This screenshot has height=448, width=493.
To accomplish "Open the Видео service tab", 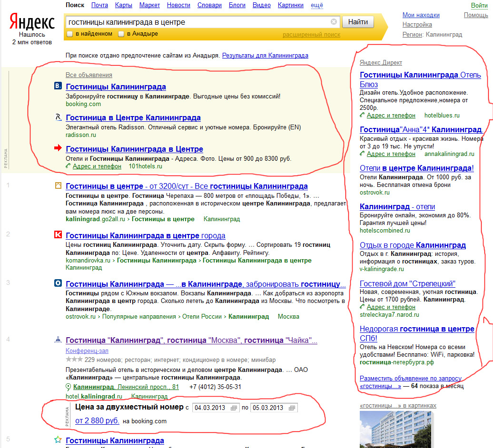I will pos(262,5).
